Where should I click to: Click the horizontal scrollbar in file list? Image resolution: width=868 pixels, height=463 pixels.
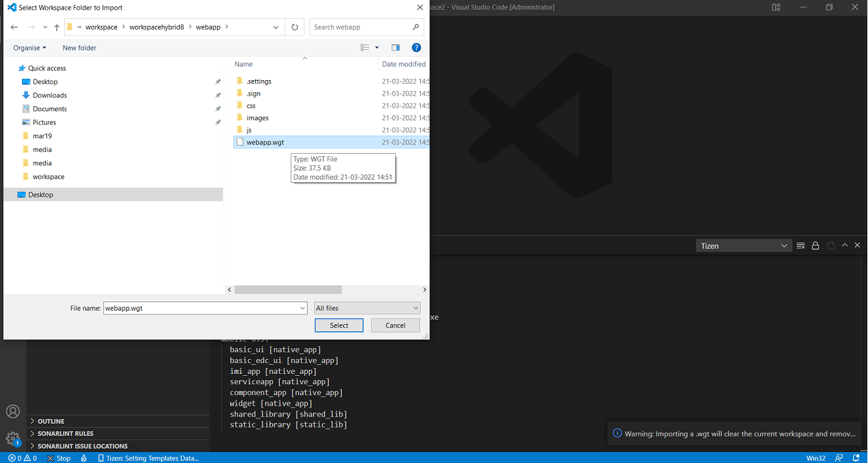(x=288, y=290)
